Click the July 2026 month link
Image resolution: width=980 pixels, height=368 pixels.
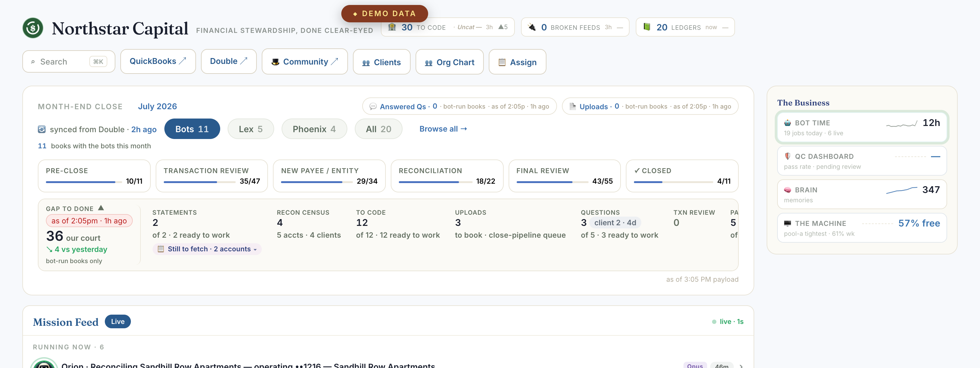[x=158, y=106]
